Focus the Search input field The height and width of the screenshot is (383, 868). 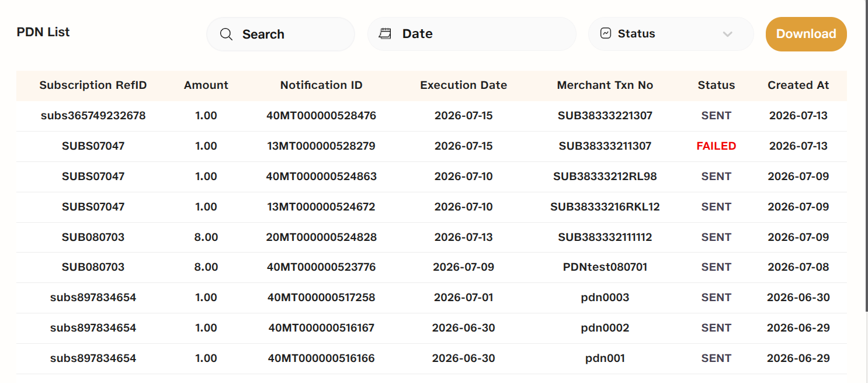280,34
